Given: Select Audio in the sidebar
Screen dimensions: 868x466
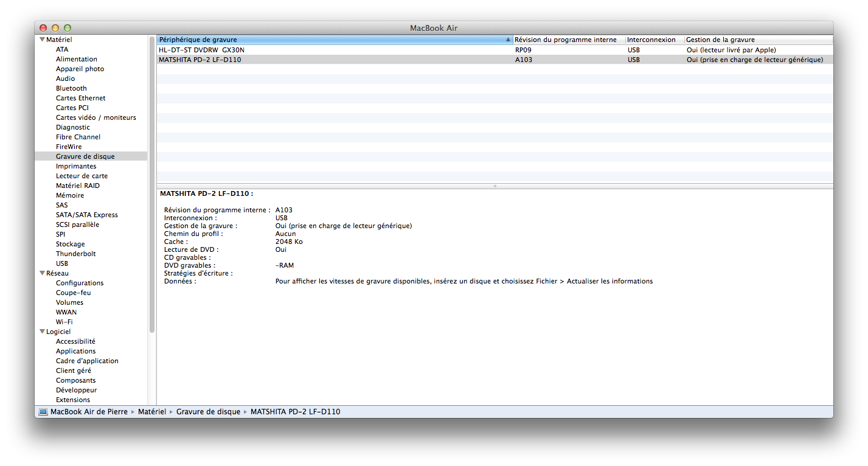Looking at the screenshot, I should point(66,78).
